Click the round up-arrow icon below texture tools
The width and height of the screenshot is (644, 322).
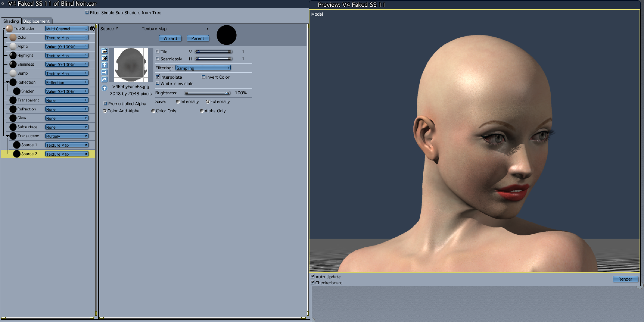click(104, 88)
